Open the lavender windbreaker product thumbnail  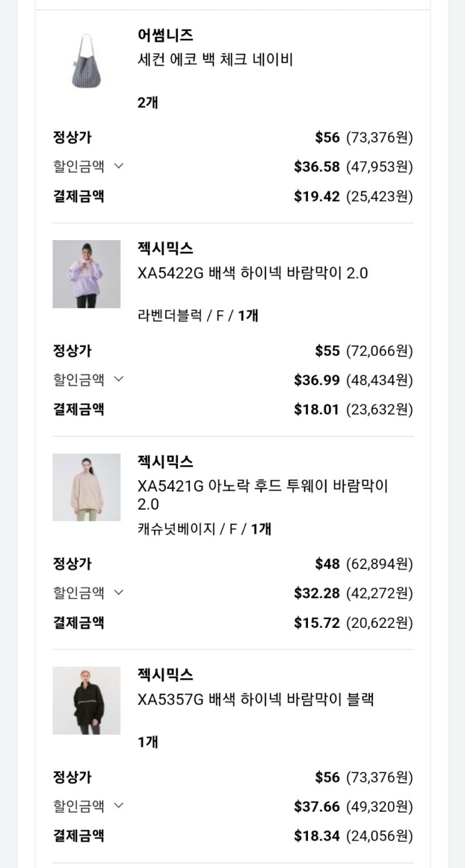point(86,274)
